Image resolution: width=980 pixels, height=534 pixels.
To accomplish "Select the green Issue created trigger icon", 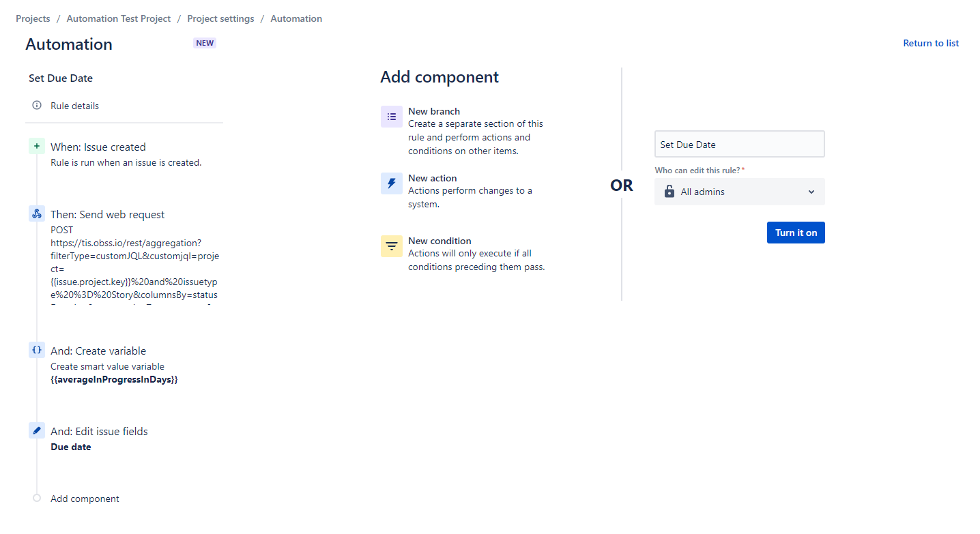I will pos(37,147).
